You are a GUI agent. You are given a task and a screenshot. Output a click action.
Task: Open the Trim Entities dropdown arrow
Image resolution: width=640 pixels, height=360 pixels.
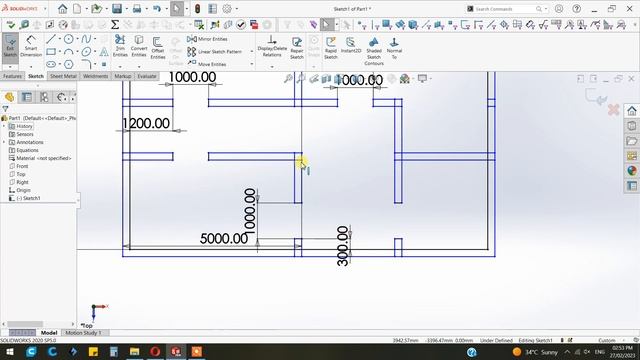click(x=120, y=66)
